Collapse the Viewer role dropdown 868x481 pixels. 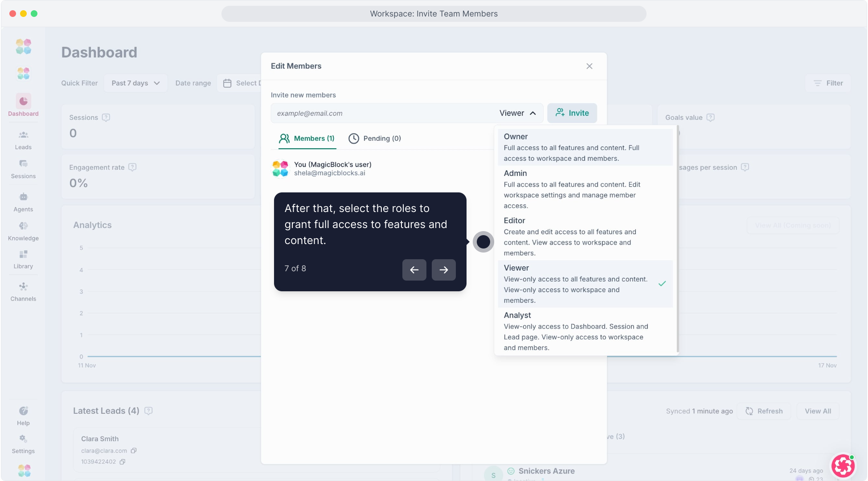518,113
